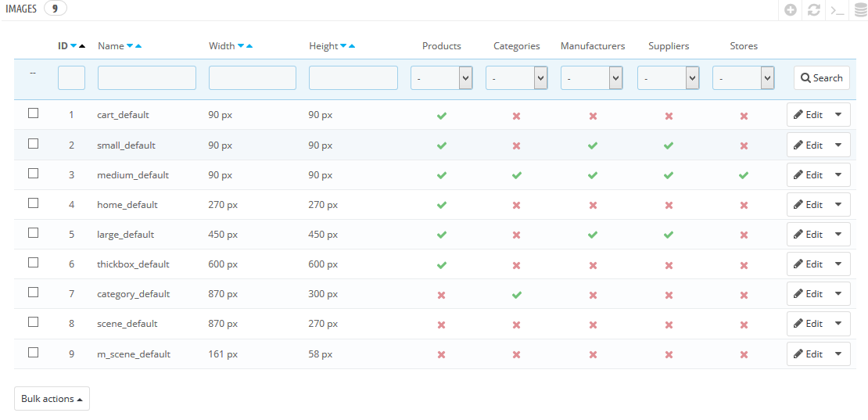
Task: Open the Bulk actions menu
Action: coord(52,399)
